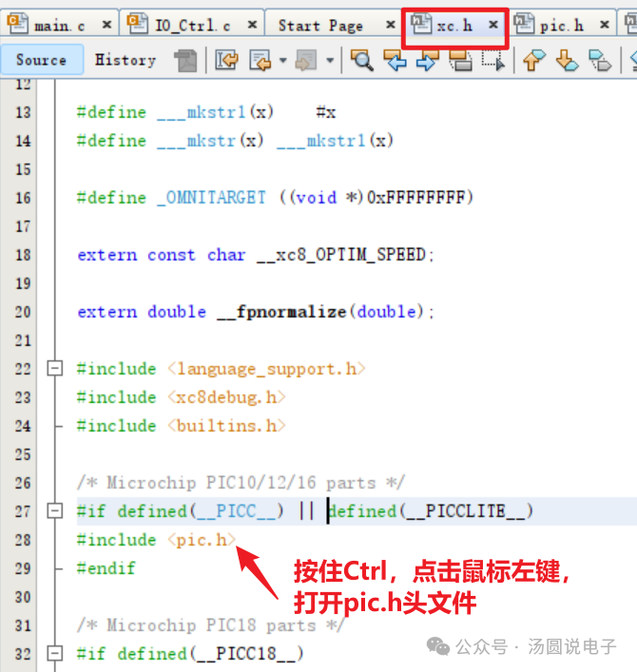Switch to the IO_Ctrl.c tab
This screenshot has width=637, height=672.
click(x=192, y=26)
